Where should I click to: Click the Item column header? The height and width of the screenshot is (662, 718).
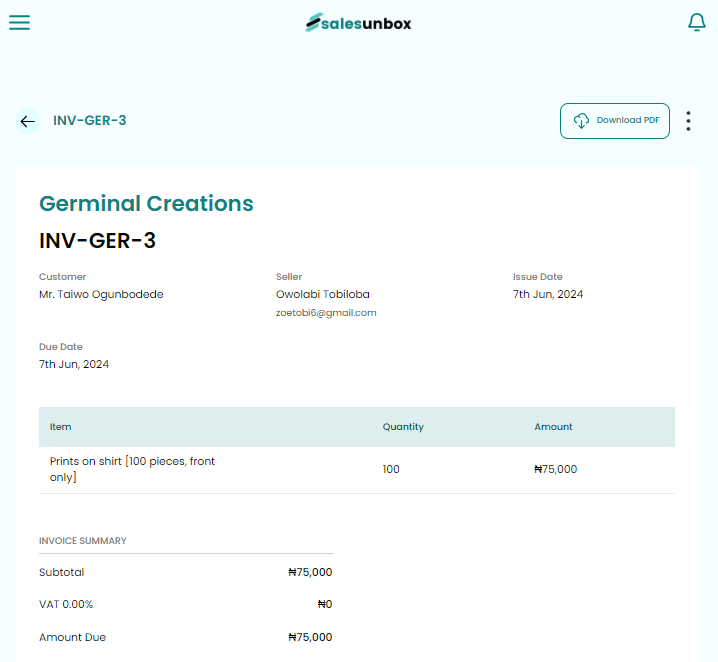point(61,427)
